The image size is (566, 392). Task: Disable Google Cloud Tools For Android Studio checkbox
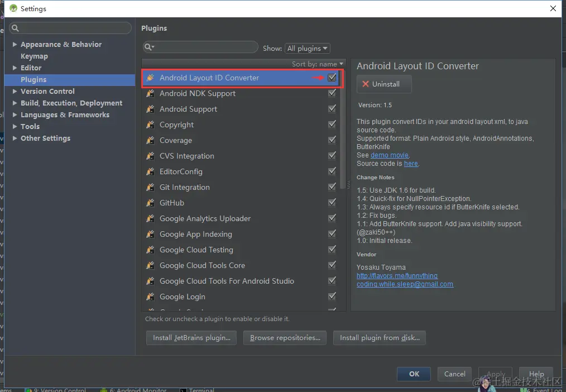click(332, 280)
